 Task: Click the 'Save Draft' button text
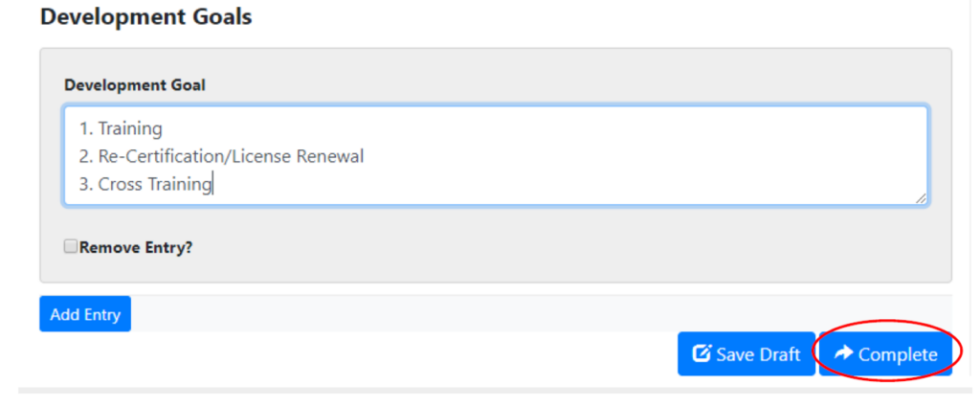point(758,354)
